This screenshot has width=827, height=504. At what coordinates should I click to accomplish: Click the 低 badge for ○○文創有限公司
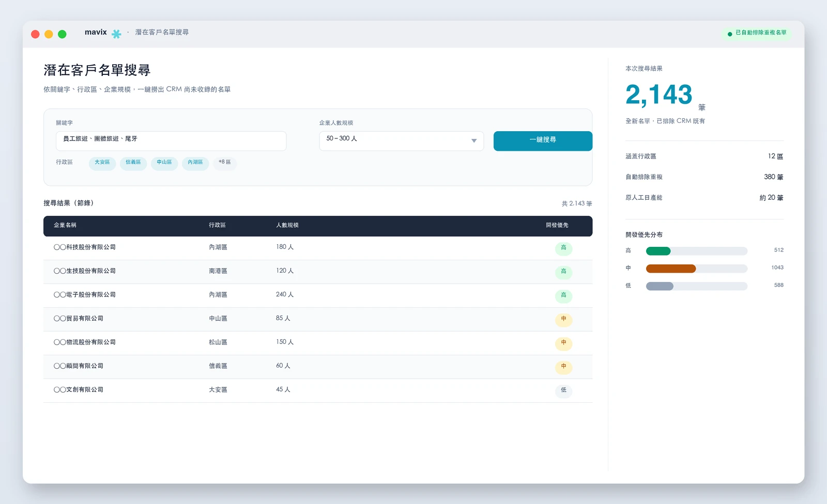tap(563, 391)
